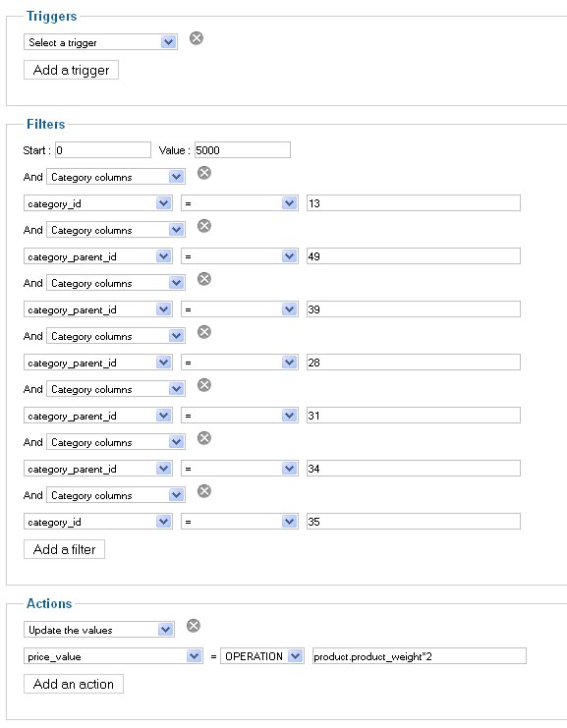Focus the Value field containing 5000

point(243,150)
